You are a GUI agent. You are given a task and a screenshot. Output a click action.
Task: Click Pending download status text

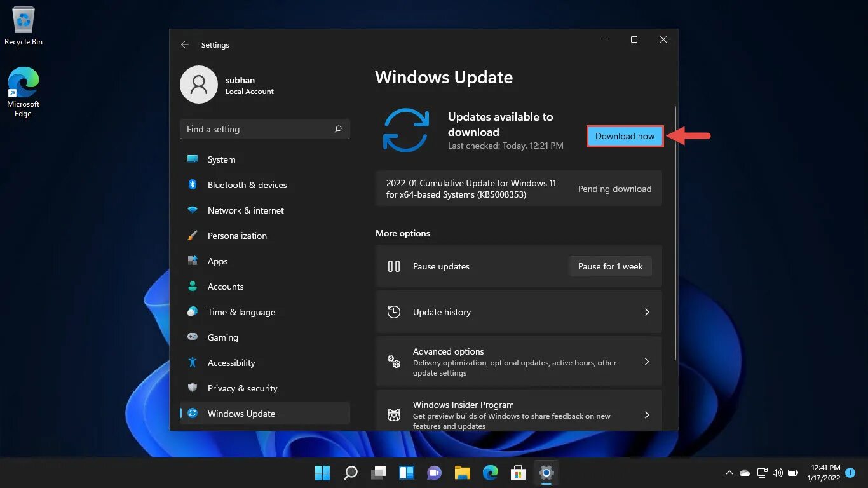(x=614, y=189)
